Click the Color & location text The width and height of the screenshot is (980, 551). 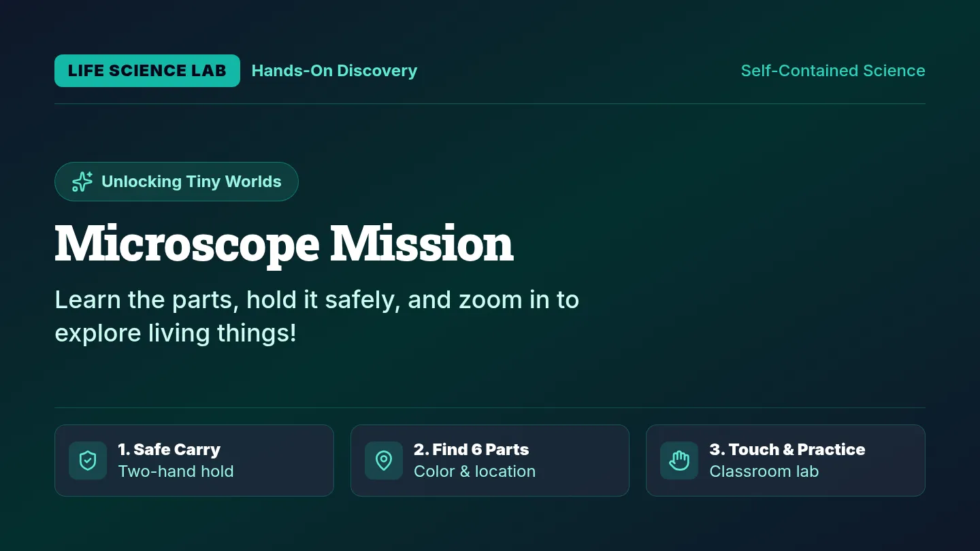point(475,471)
